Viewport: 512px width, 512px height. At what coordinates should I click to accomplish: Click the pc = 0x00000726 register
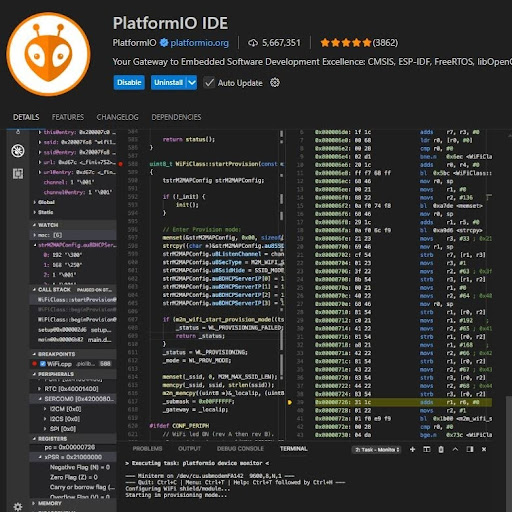coord(70,447)
